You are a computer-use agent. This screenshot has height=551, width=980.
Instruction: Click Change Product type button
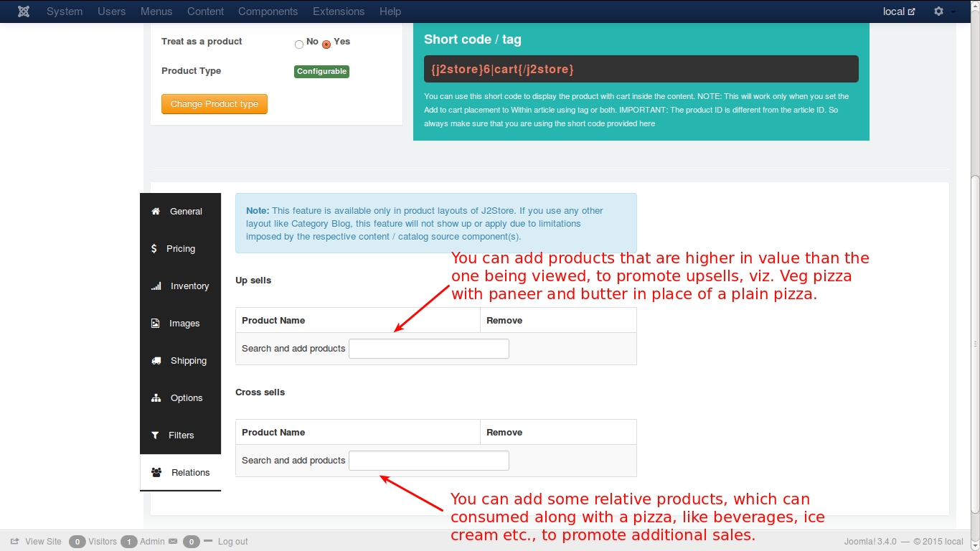pyautogui.click(x=215, y=104)
